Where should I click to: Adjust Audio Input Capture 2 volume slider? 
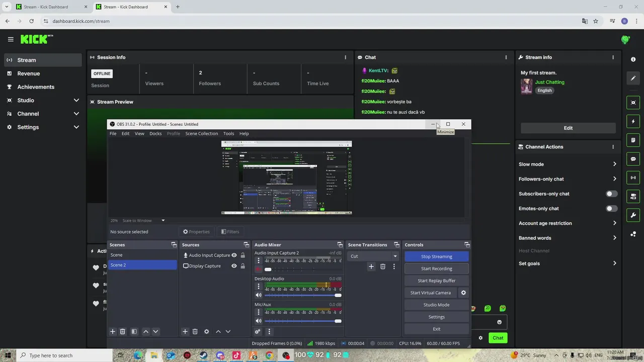303,269
